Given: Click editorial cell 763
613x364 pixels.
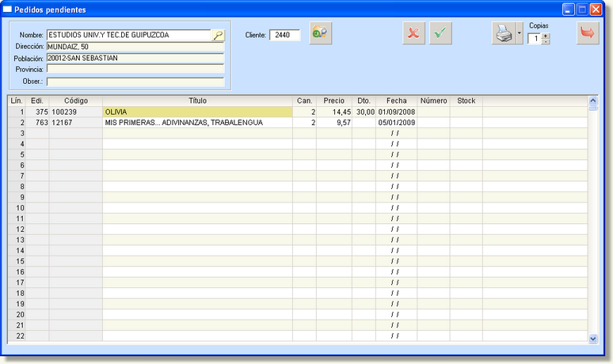Looking at the screenshot, I should [37, 123].
